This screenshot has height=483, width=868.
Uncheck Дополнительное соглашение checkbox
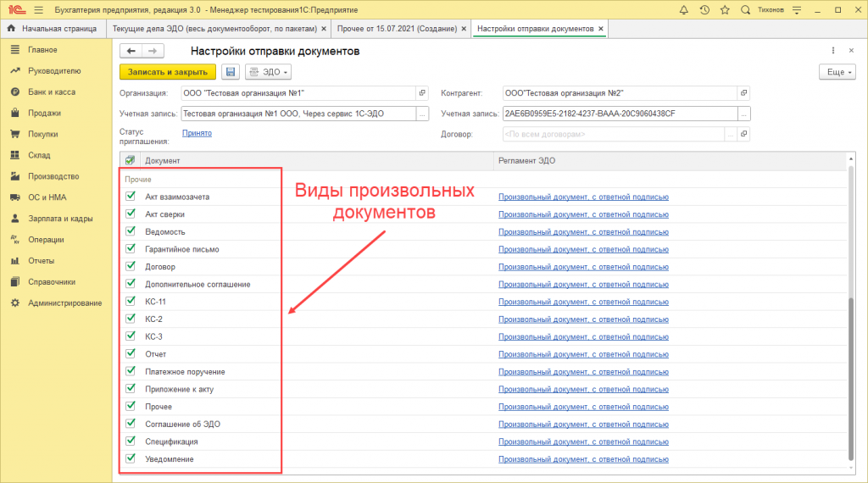[x=131, y=284]
